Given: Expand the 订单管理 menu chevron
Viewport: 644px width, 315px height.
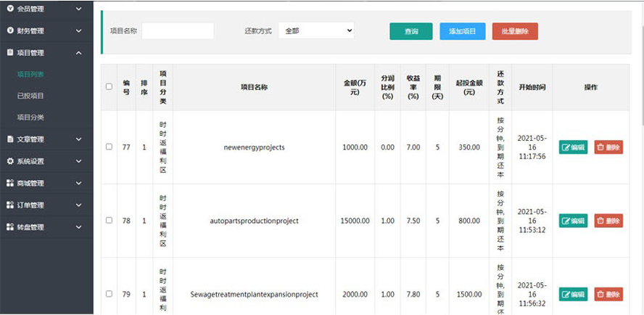Looking at the screenshot, I should [79, 205].
